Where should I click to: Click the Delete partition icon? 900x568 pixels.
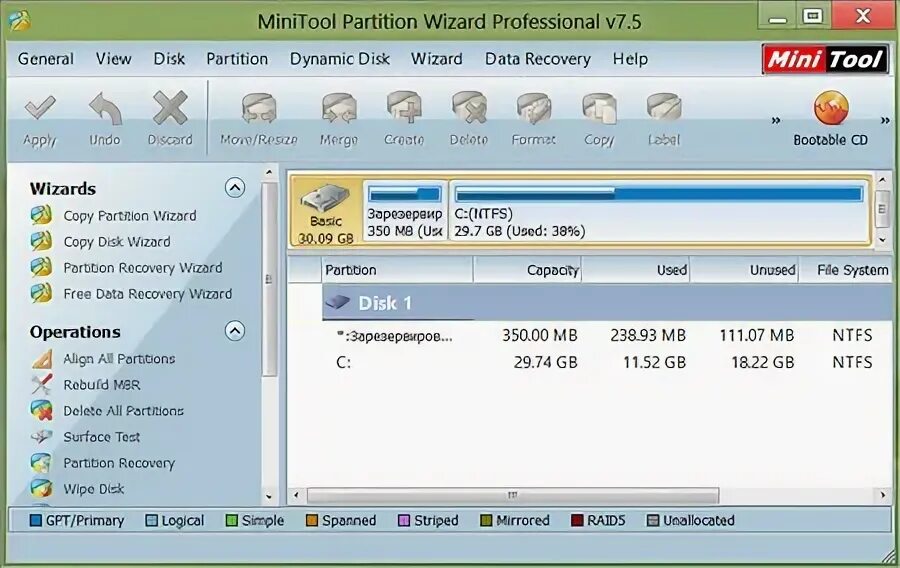[x=469, y=108]
